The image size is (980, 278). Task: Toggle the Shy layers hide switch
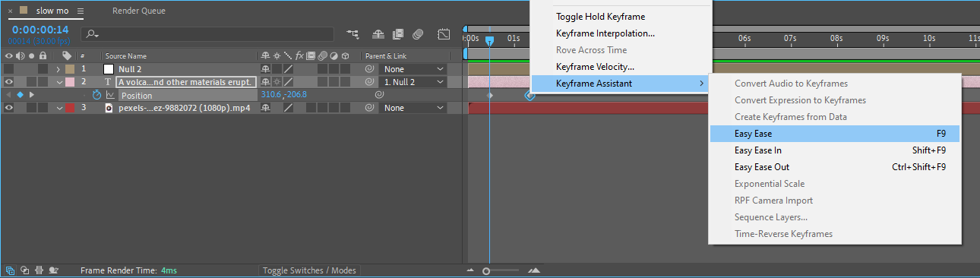[378, 34]
